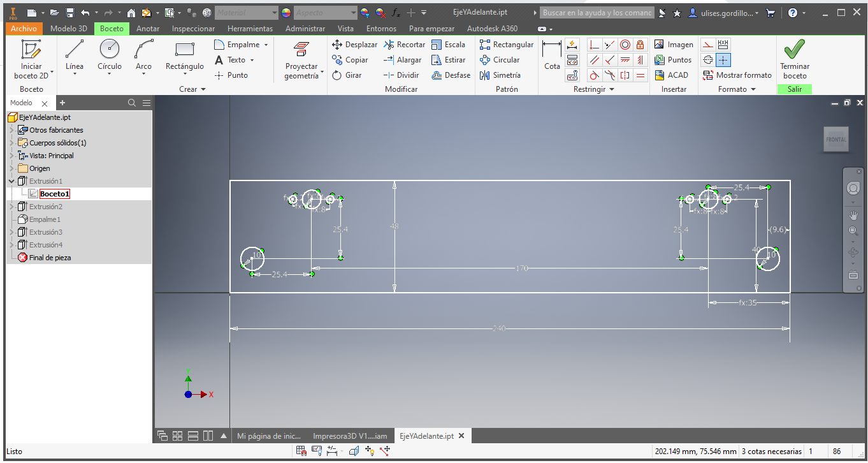The width and height of the screenshot is (868, 463).
Task: Select the Rectángulo sketch tool
Action: [185, 56]
